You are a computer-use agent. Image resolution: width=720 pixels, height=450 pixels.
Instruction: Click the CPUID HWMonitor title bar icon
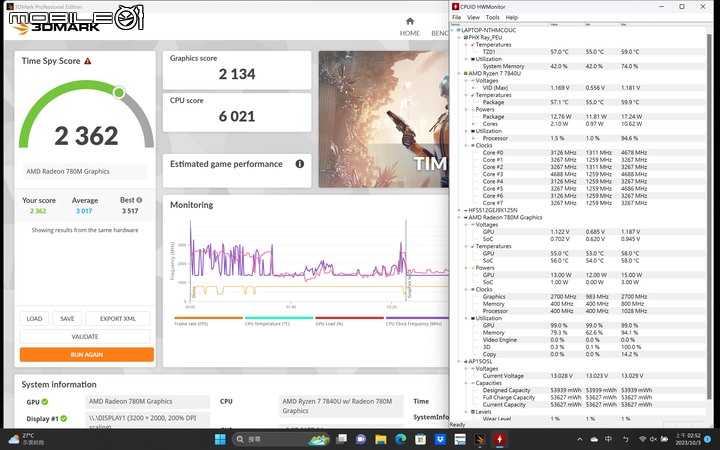(455, 6)
